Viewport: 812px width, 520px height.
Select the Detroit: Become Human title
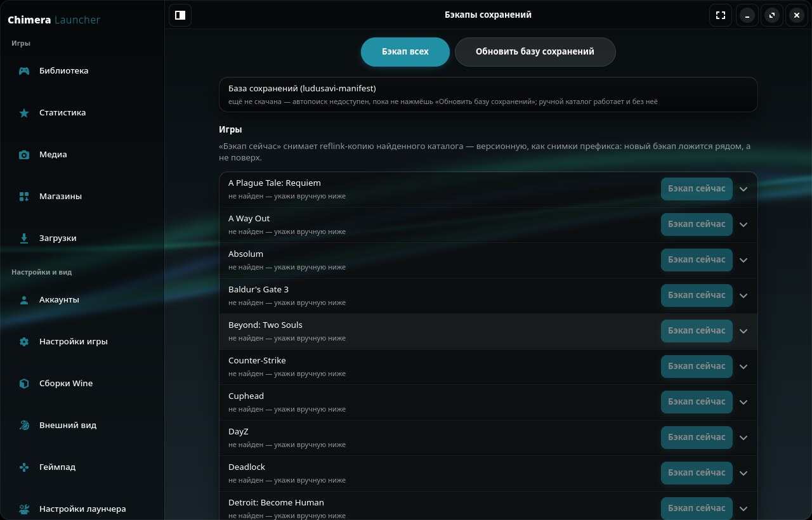point(276,503)
